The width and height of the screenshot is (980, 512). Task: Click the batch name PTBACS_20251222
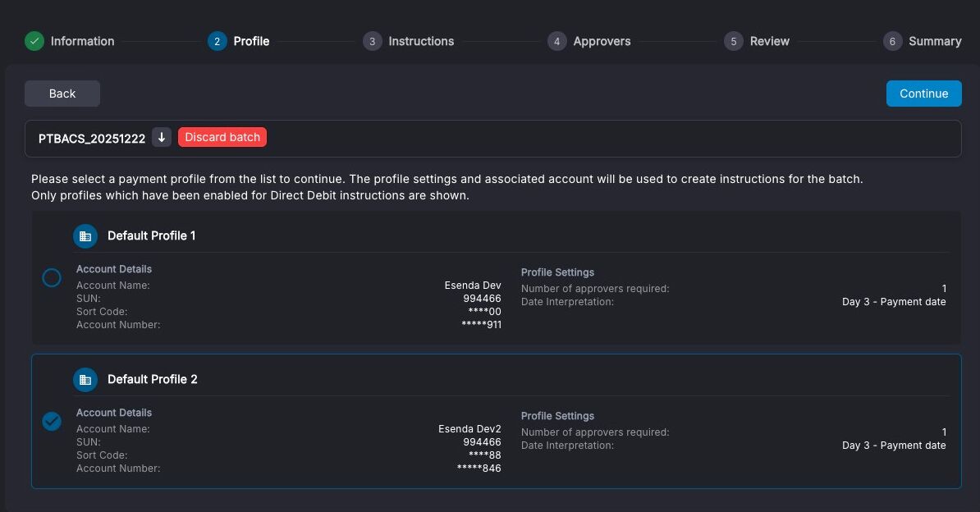pos(92,139)
